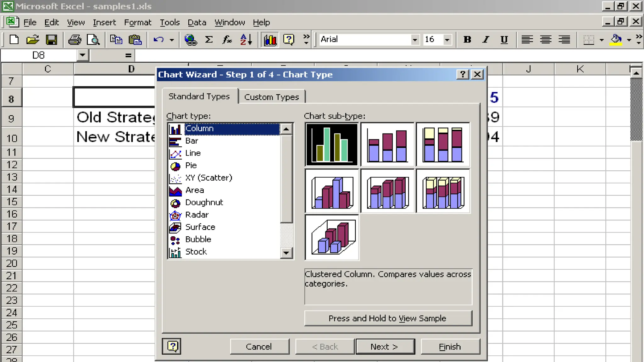Click the Chart Wizard toolbar icon
The image size is (644, 362).
270,40
